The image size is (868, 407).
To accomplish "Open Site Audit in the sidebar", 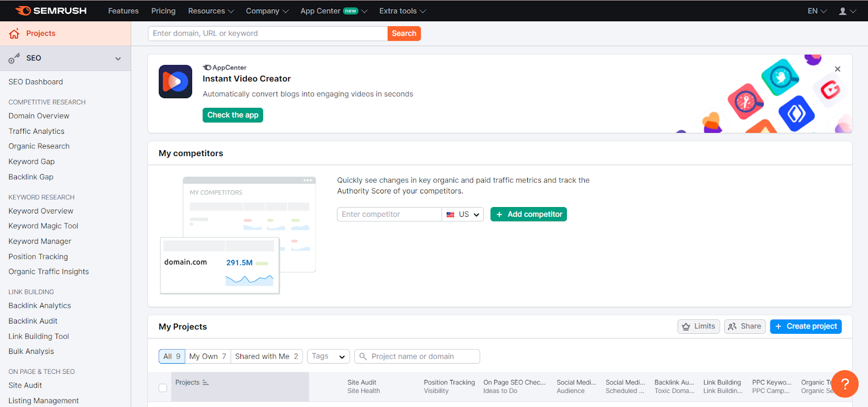I will 25,385.
